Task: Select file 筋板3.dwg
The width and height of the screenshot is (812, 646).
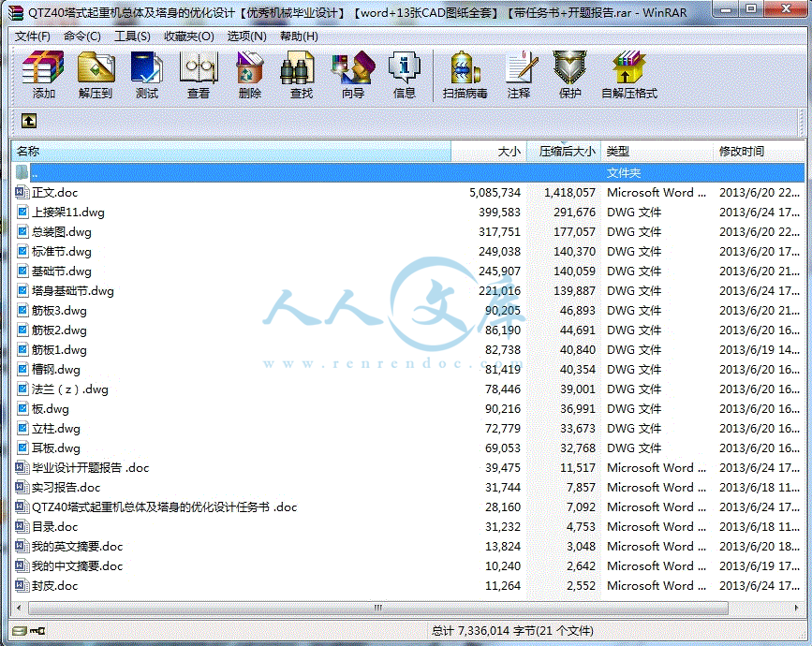Action: (59, 311)
